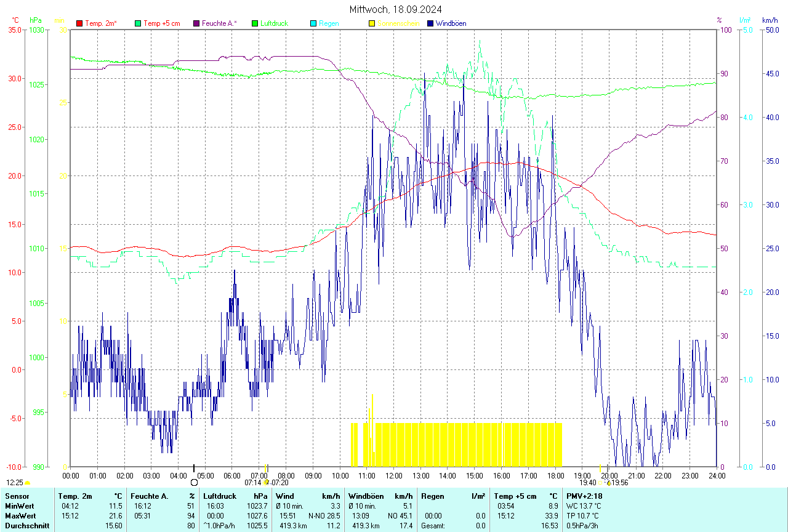Click the '1030' top pressure axis value

pos(37,30)
